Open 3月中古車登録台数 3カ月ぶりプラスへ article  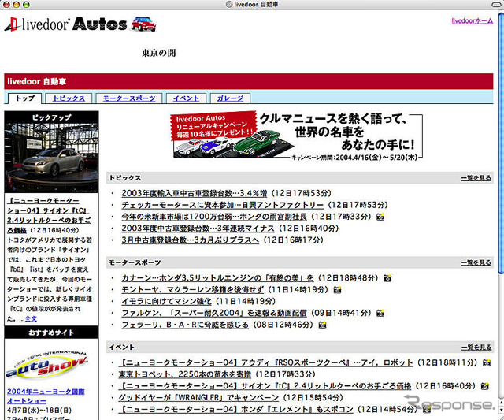coord(191,240)
